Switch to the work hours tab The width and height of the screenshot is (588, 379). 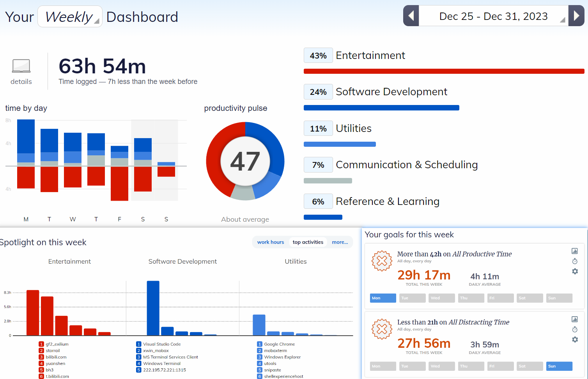[271, 242]
